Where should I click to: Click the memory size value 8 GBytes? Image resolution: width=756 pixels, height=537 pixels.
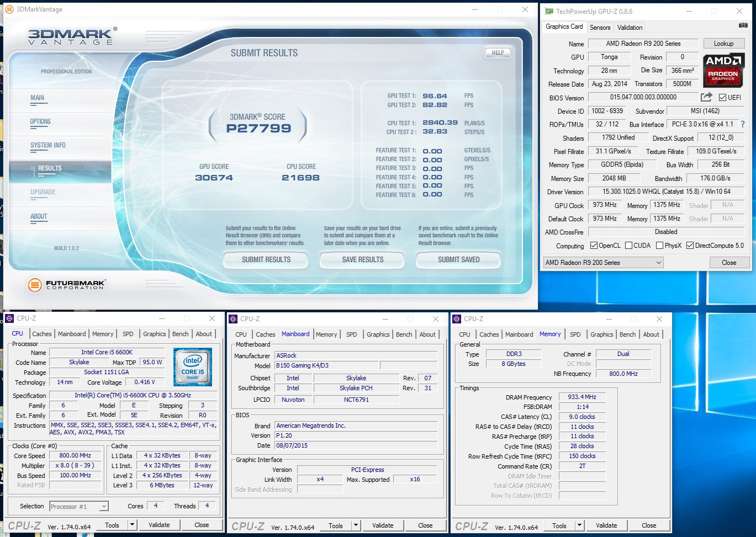point(514,364)
